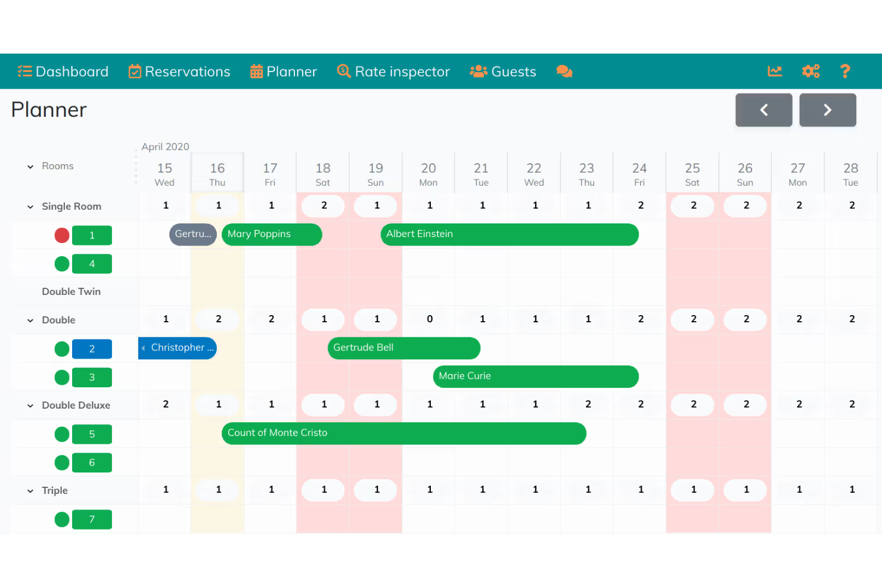Open the statistics chart icon
The image size is (882, 588).
pos(775,71)
